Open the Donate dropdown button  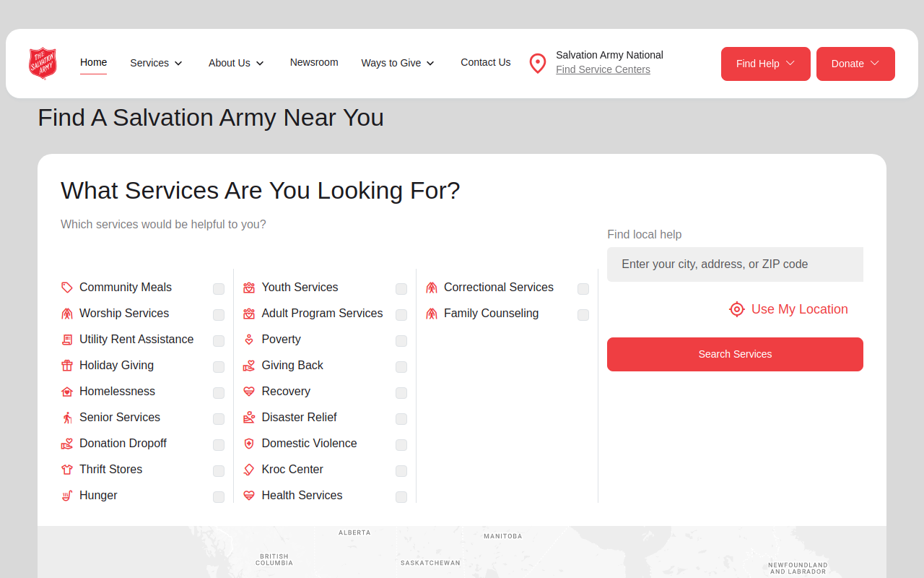[855, 64]
